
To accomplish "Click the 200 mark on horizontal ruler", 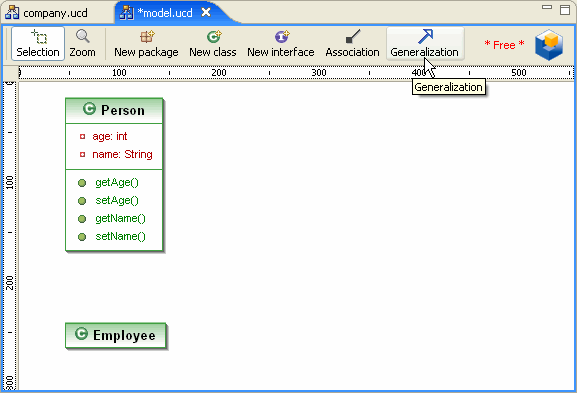I will pyautogui.click(x=219, y=72).
